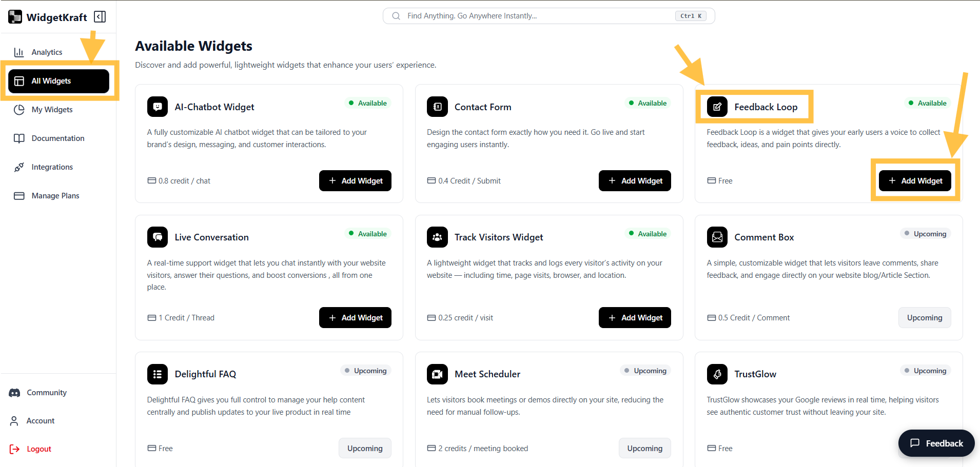Viewport: 980px width, 467px height.
Task: Select the Meet Scheduler camera icon
Action: (437, 374)
